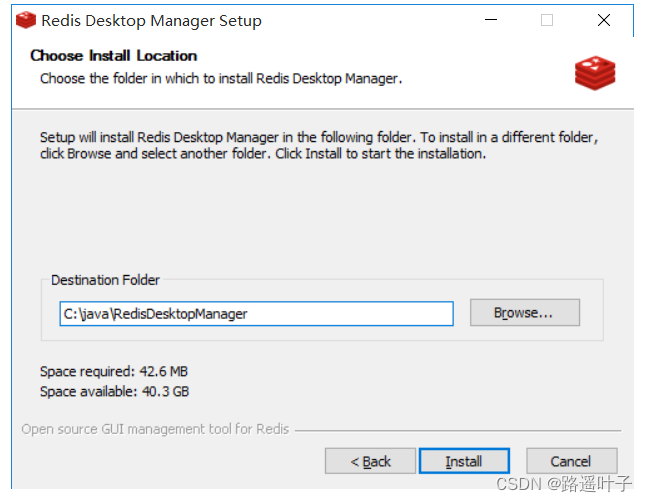Screen dimensions: 648x502
Task: Click the Install button
Action: (464, 461)
